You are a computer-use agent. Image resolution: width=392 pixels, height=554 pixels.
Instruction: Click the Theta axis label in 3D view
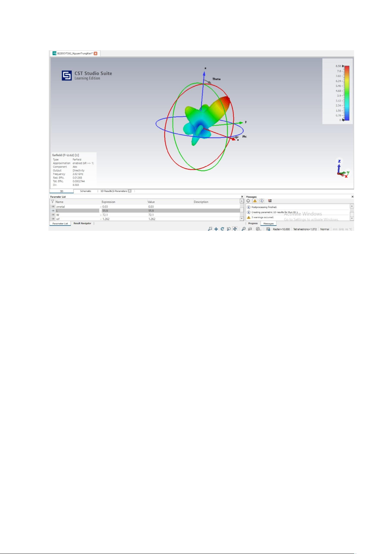(216, 79)
